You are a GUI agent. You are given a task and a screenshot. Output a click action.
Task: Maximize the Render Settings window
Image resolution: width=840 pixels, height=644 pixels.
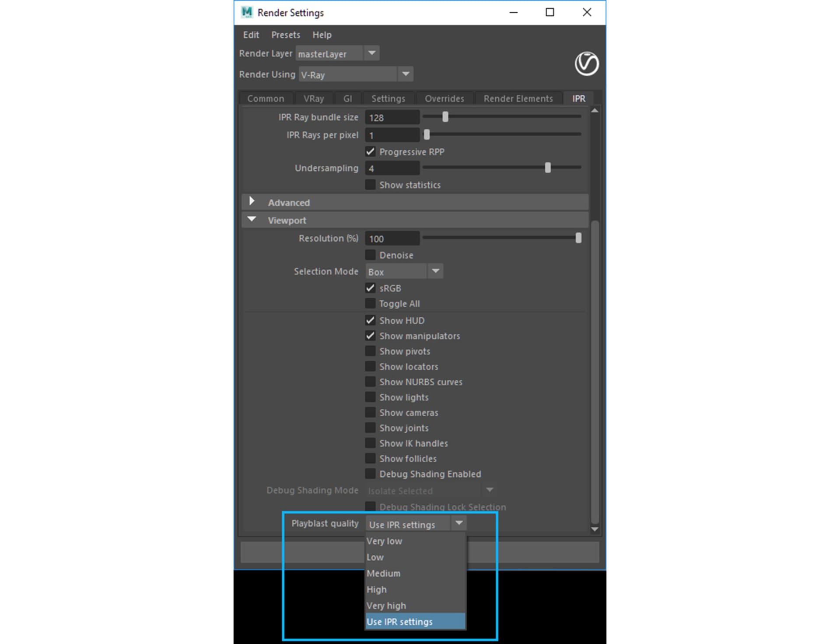coord(550,12)
